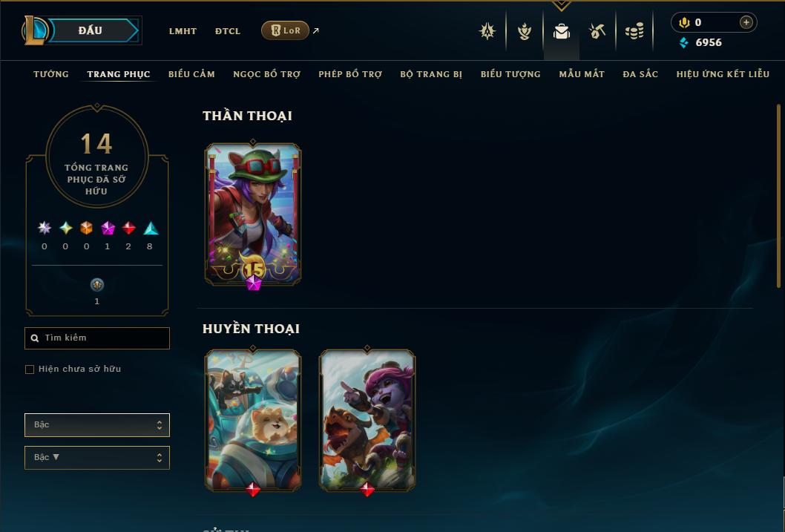Click the League of Legends logo icon
This screenshot has height=532, width=785.
pos(34,30)
